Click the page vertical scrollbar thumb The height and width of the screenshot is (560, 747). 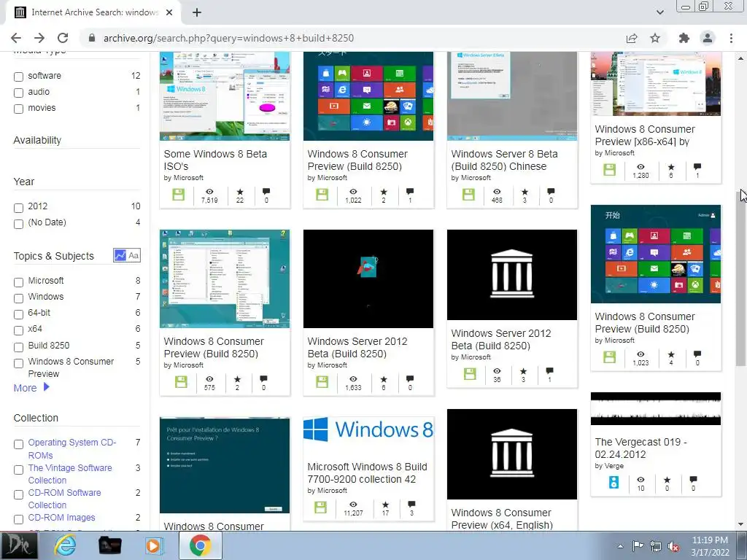coord(741,278)
